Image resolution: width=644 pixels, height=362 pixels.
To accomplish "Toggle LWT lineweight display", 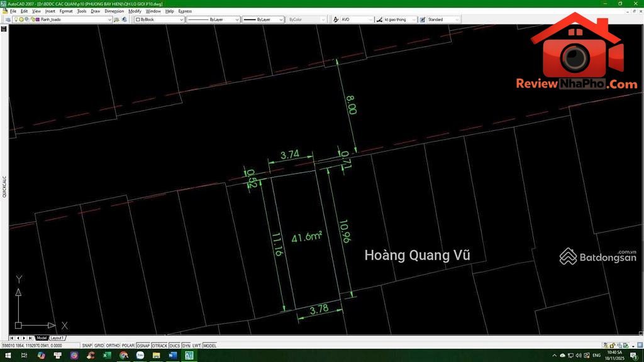I will pos(196,346).
